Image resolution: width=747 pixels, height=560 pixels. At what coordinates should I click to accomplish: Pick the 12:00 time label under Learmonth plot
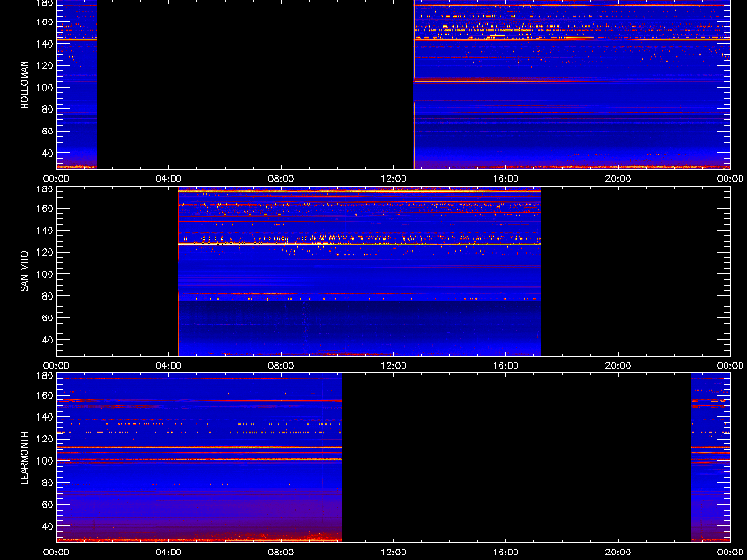[x=393, y=553]
